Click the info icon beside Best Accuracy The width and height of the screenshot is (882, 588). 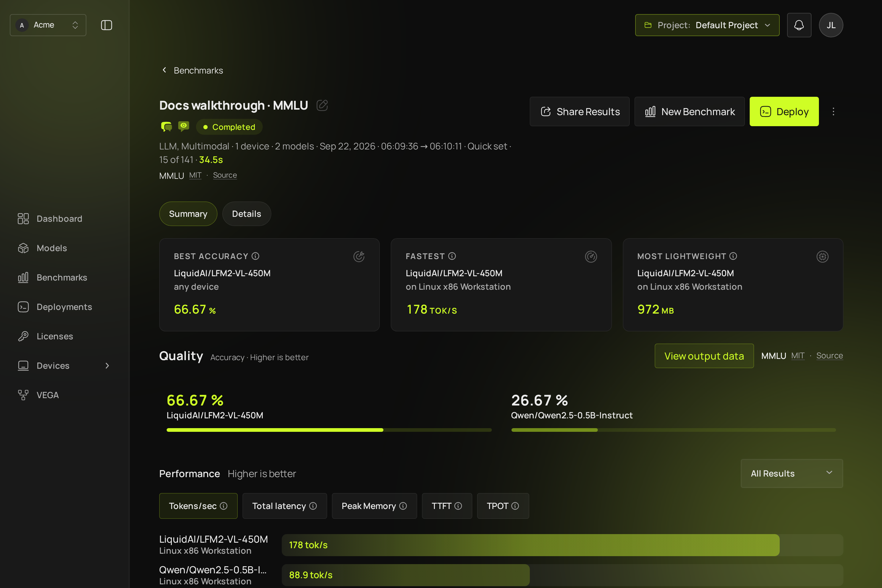click(x=255, y=256)
